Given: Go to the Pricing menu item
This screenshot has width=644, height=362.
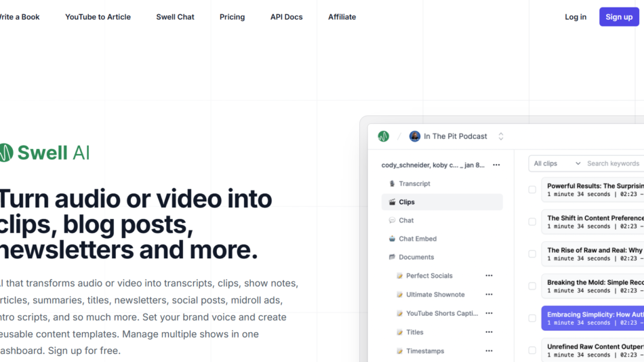Looking at the screenshot, I should (x=232, y=17).
